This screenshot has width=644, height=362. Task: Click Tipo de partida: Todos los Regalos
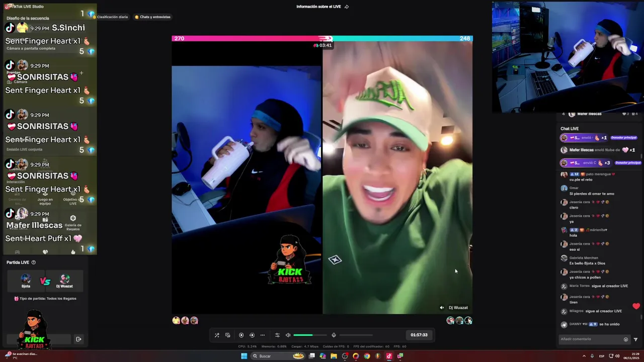click(45, 299)
